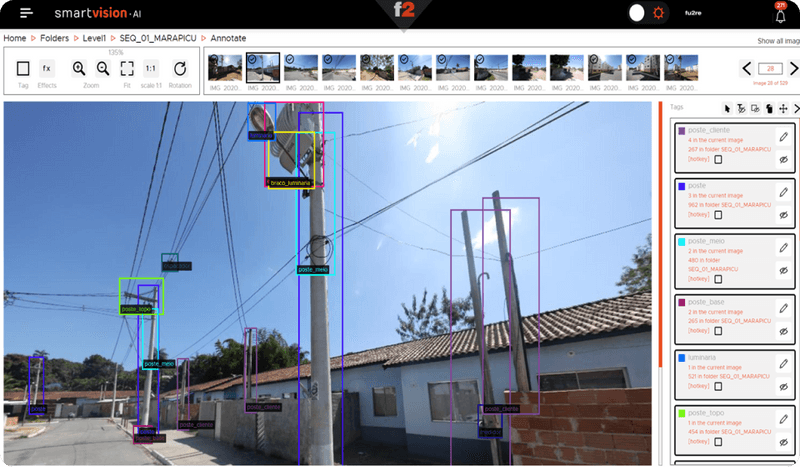Open the Effects fx tool
Screen dimensions: 800x467
click(x=47, y=69)
